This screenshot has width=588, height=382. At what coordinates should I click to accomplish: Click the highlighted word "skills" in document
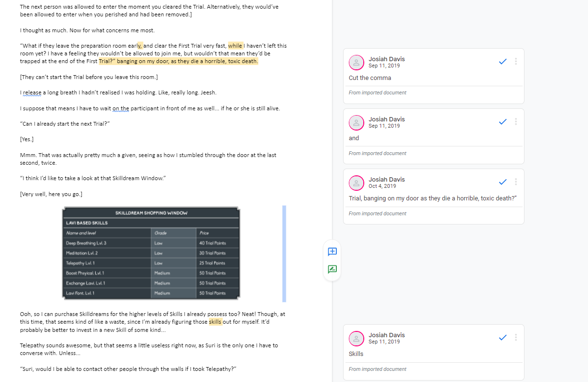tap(216, 322)
